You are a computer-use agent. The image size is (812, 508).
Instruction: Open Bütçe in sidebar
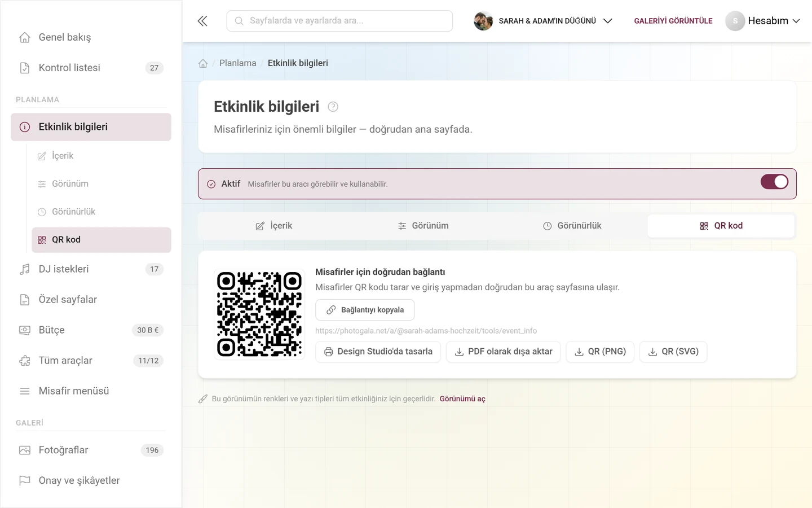point(91,330)
